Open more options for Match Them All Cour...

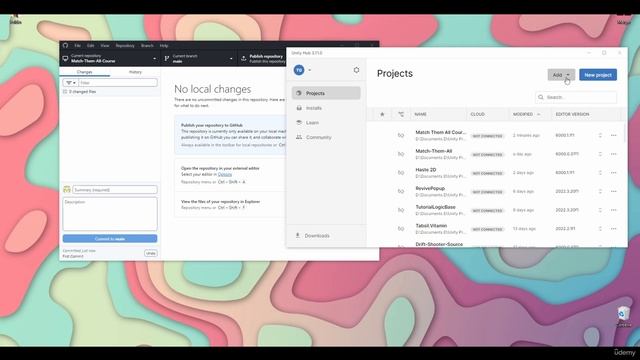[x=613, y=136]
